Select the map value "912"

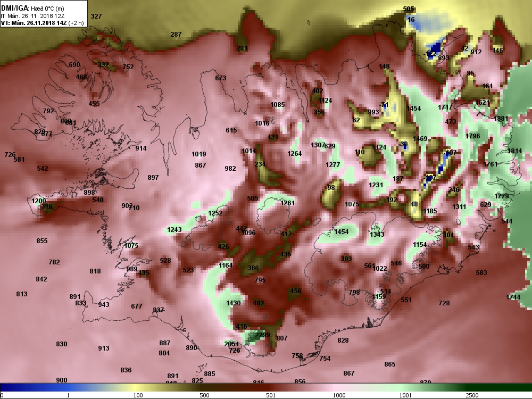pos(476,52)
